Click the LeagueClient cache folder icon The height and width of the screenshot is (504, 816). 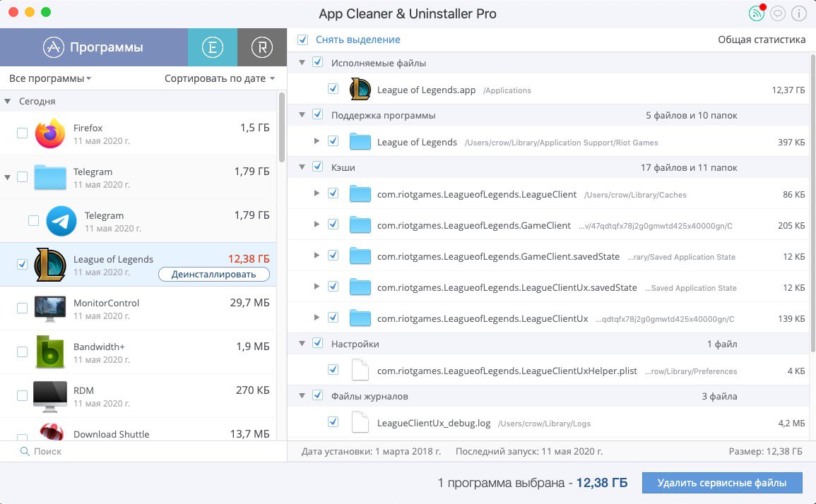pos(360,193)
